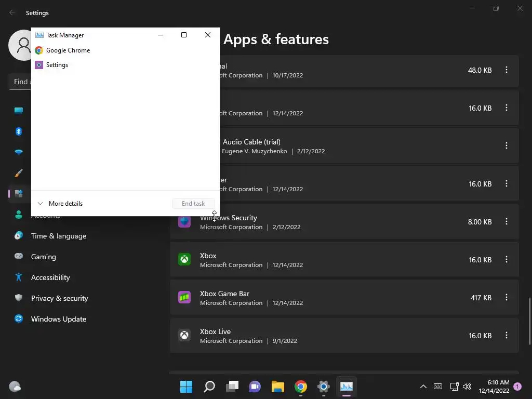Image resolution: width=532 pixels, height=399 pixels.
Task: Open options menu for Audio Cable (trial)
Action: tap(506, 145)
